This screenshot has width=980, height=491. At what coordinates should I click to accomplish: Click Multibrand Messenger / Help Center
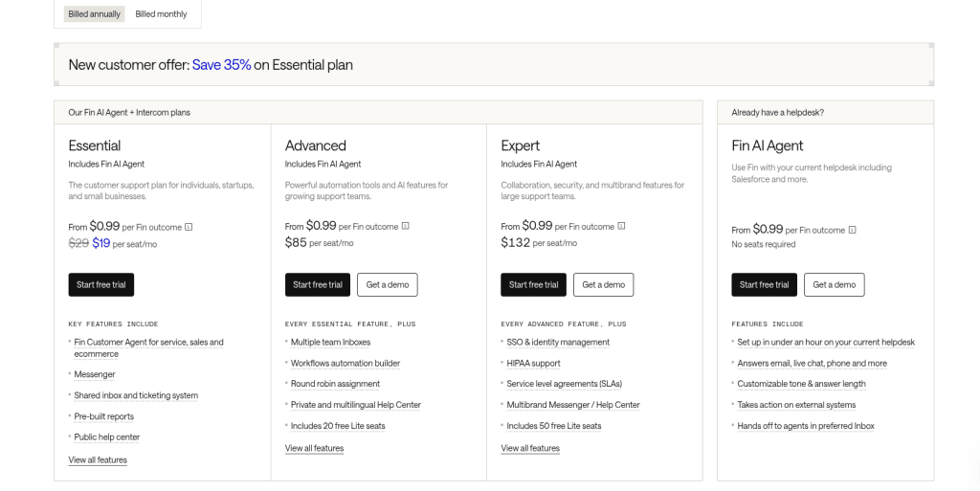pyautogui.click(x=573, y=405)
